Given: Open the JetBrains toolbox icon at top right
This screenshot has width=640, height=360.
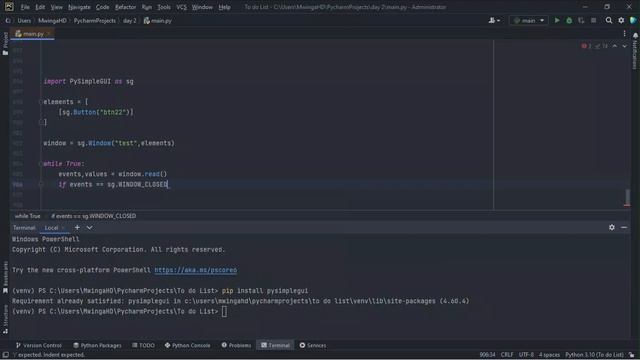Looking at the screenshot, I should (633, 20).
